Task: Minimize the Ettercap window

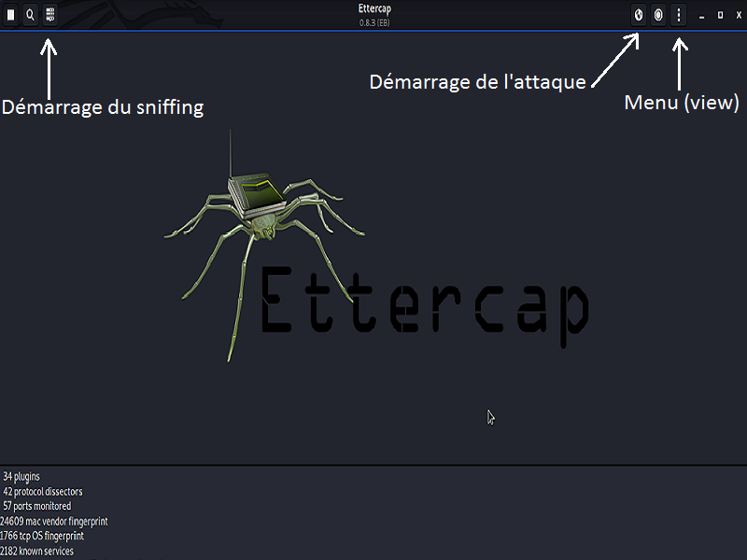Action: click(x=702, y=16)
